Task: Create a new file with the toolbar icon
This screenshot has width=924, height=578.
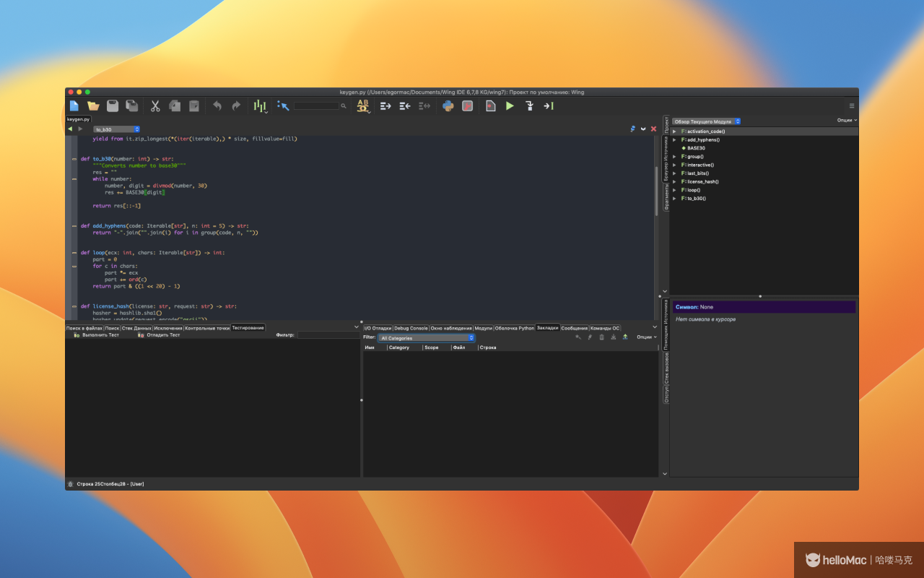Action: 74,105
